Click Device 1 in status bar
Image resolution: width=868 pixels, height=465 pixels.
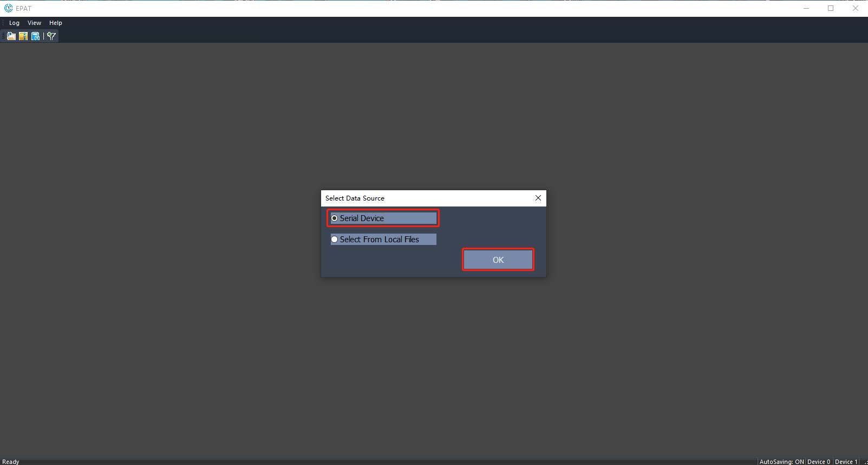pos(846,462)
